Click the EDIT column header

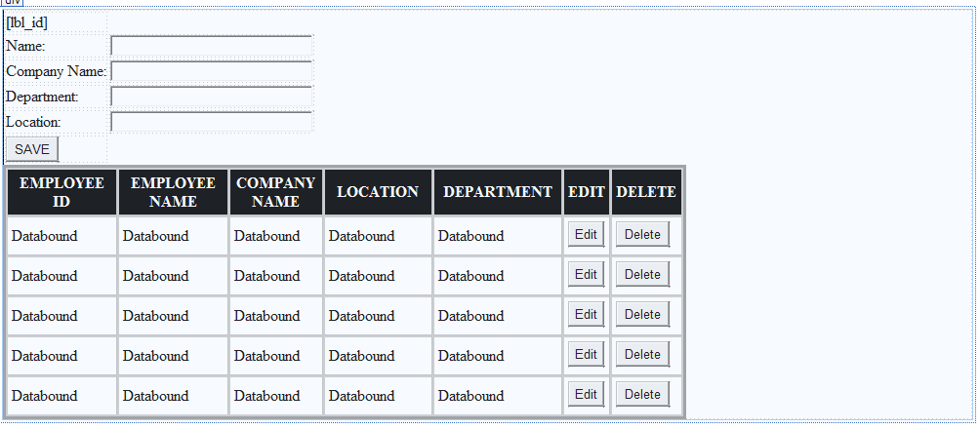pyautogui.click(x=587, y=192)
